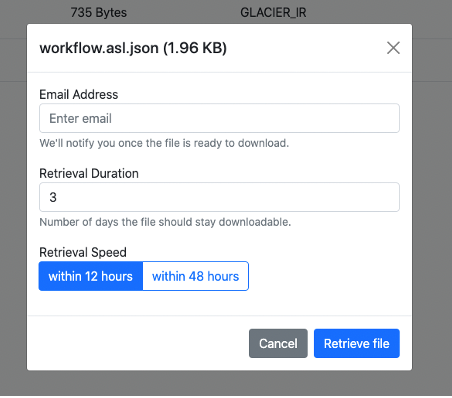Click empty header space between title and X
The image size is (452, 398).
click(307, 48)
